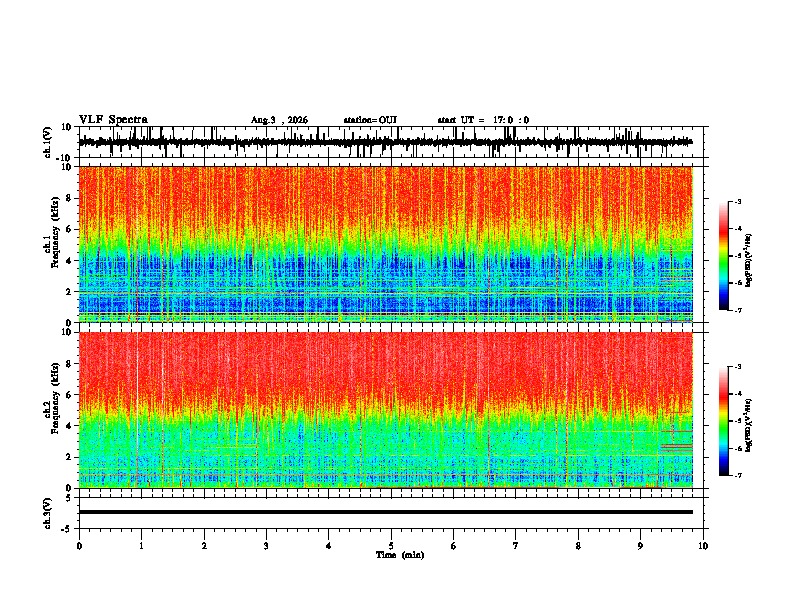Viewport: 792px width, 612px height.
Task: Click the "VLF Spectra" plot title
Action: click(113, 120)
